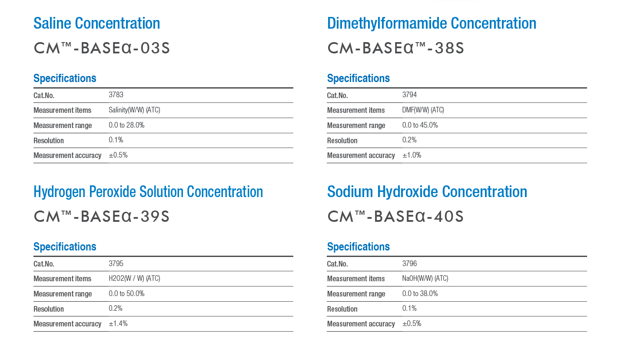The height and width of the screenshot is (349, 644).
Task: Click the 0.0 to 50.0% measurement range
Action: click(x=126, y=293)
